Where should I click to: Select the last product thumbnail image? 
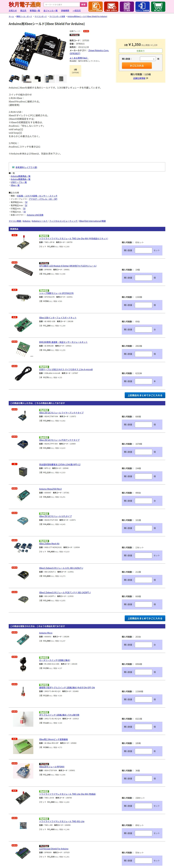pyautogui.click(x=61, y=79)
